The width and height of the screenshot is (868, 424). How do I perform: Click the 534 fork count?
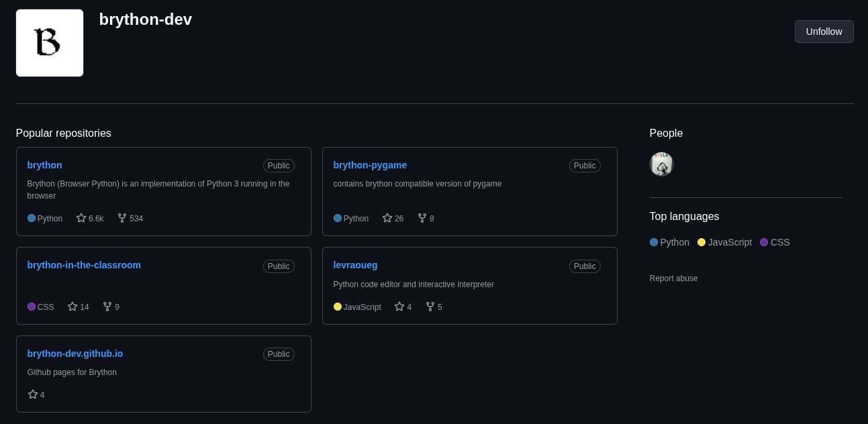136,219
